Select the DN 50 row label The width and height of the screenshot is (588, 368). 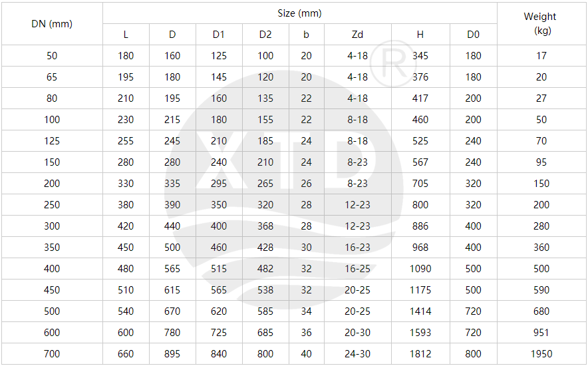point(52,56)
